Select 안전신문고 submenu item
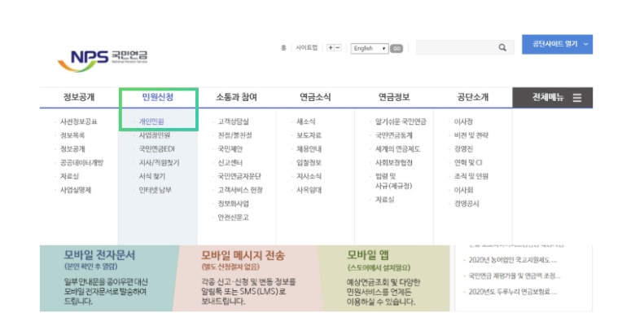 point(234,218)
